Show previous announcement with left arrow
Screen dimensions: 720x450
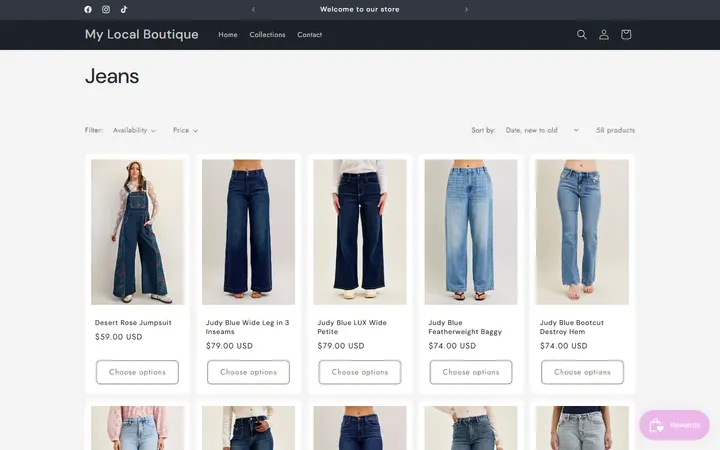[253, 9]
